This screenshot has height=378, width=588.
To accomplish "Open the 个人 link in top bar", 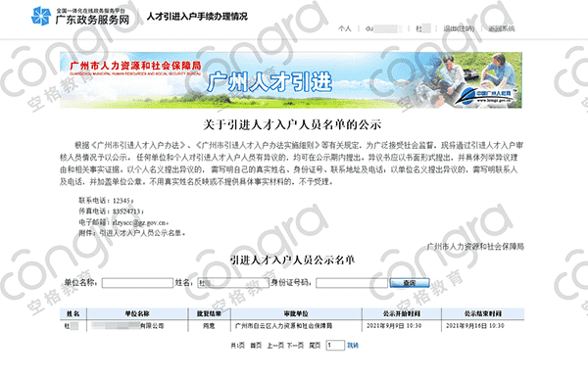I will [x=344, y=28].
